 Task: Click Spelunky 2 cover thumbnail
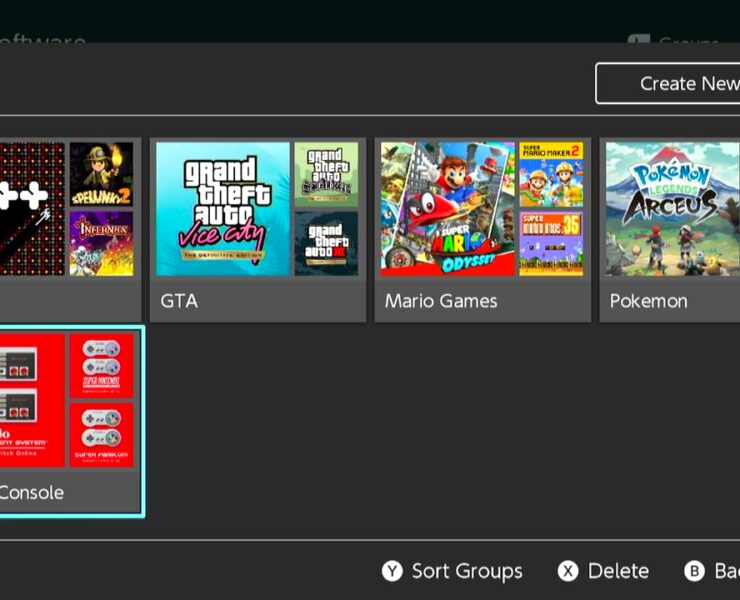point(101,175)
